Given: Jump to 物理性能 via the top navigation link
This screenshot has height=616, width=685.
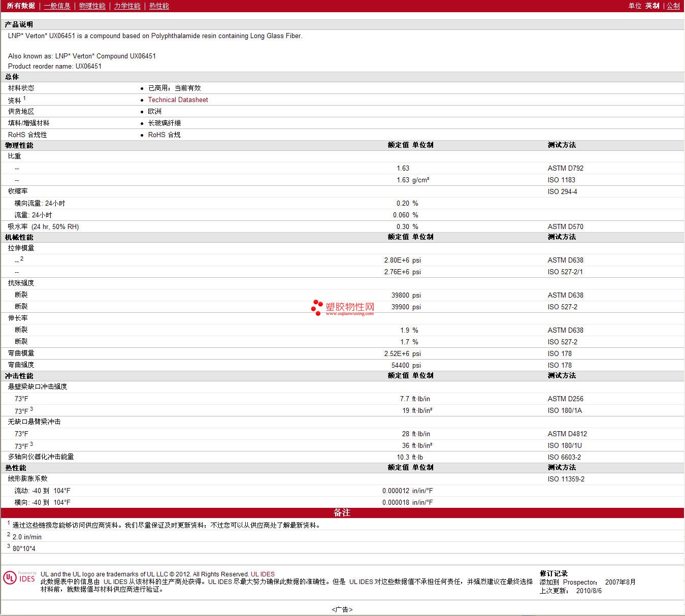Looking at the screenshot, I should [92, 6].
